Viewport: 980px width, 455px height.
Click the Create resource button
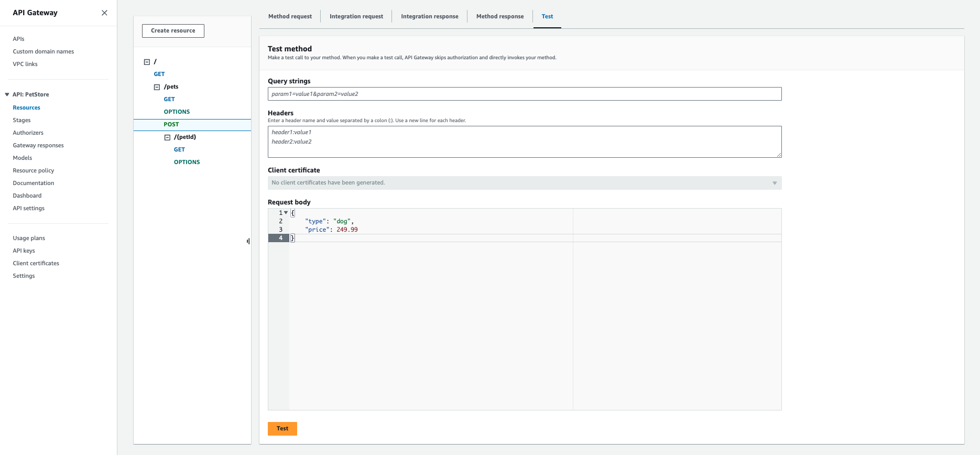173,31
